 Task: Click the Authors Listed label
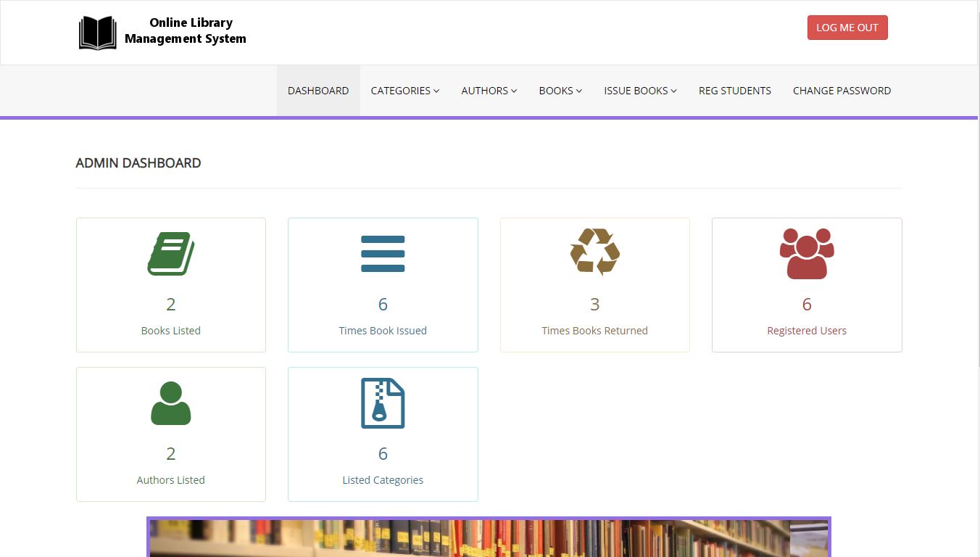pos(171,480)
